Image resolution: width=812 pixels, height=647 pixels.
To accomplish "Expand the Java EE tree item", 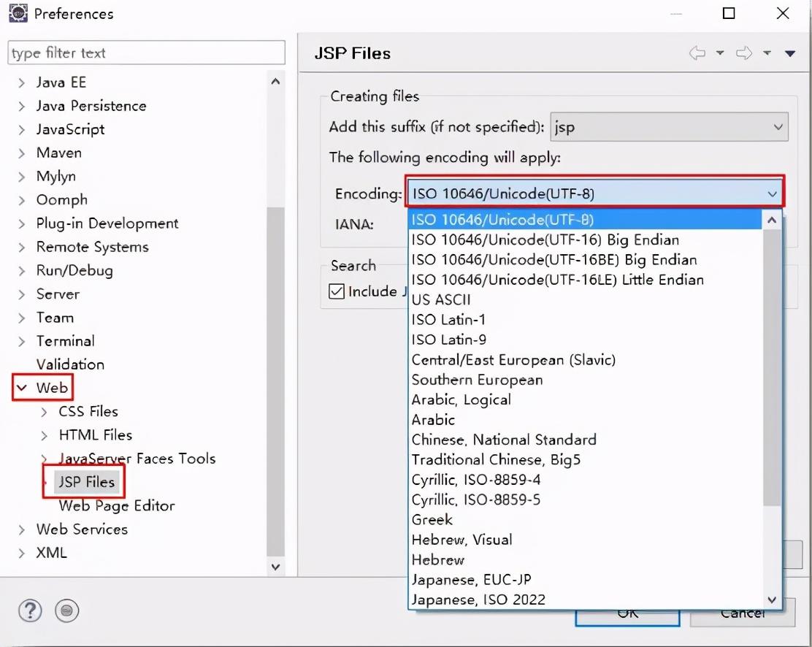I will coord(22,82).
